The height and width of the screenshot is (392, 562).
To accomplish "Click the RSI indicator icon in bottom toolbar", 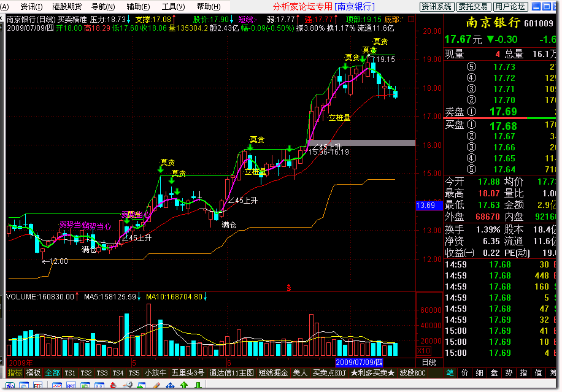I will [71, 386].
